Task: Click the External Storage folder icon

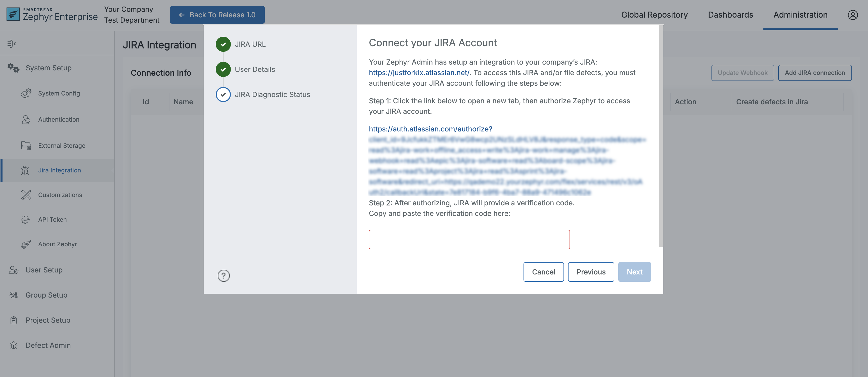Action: pos(26,146)
